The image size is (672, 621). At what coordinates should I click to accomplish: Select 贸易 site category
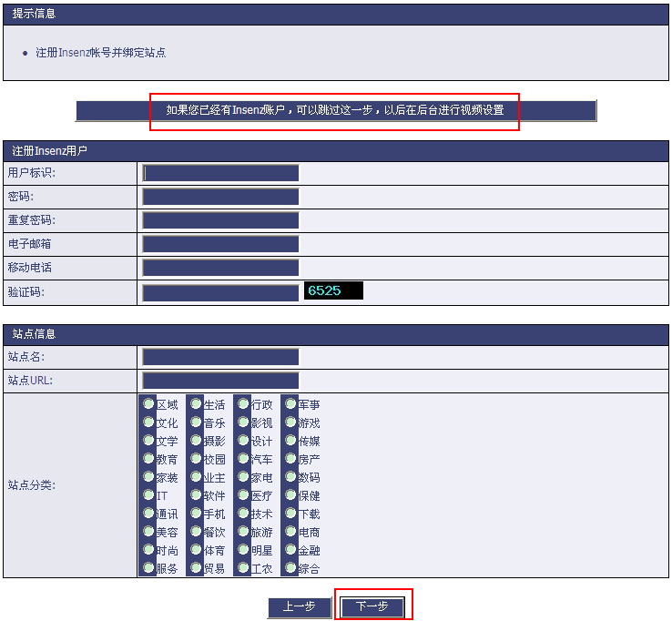196,568
